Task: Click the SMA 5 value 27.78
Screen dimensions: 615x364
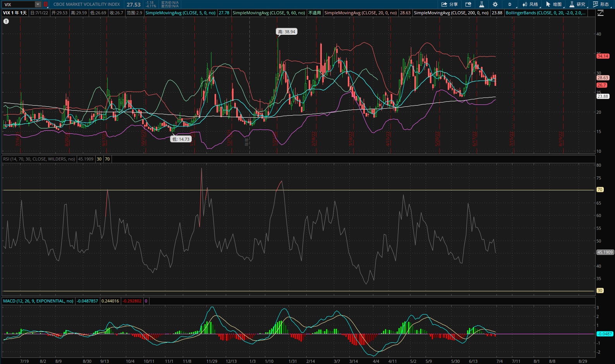Action: pyautogui.click(x=224, y=13)
